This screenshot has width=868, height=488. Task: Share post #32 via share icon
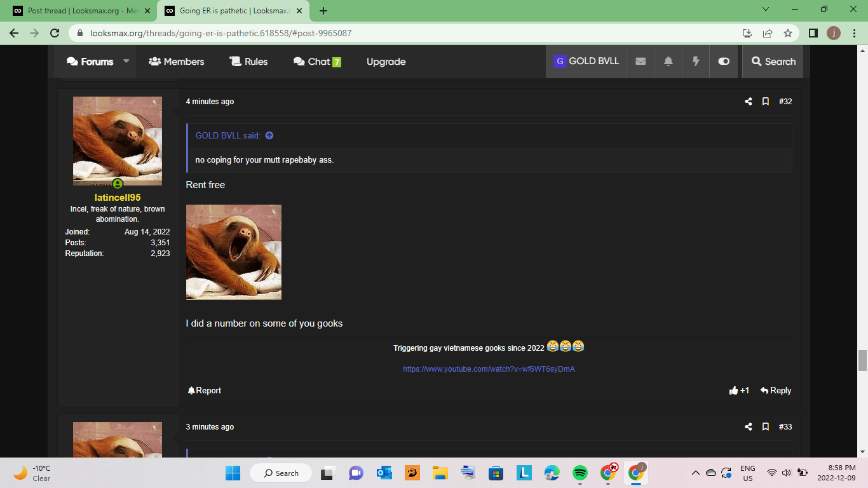(748, 102)
